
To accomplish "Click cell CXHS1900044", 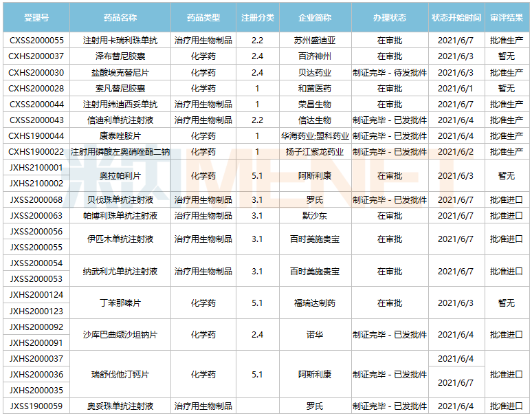I will pos(36,136).
